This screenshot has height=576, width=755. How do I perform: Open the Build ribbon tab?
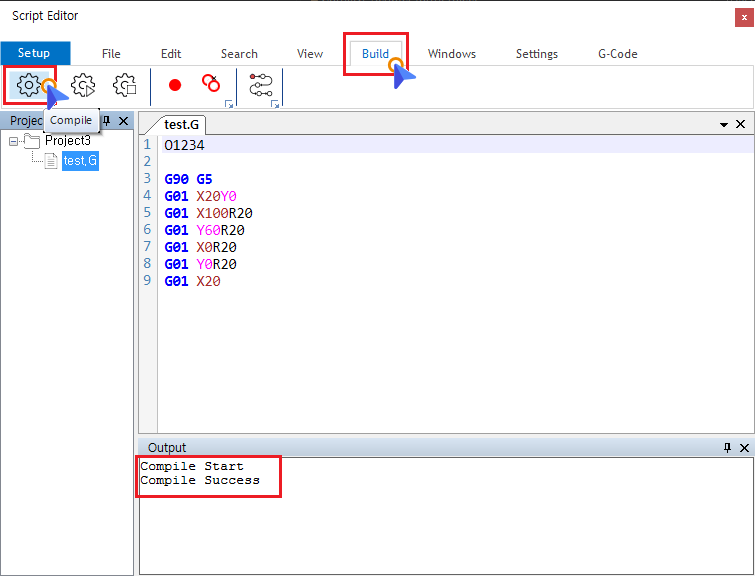pyautogui.click(x=375, y=54)
